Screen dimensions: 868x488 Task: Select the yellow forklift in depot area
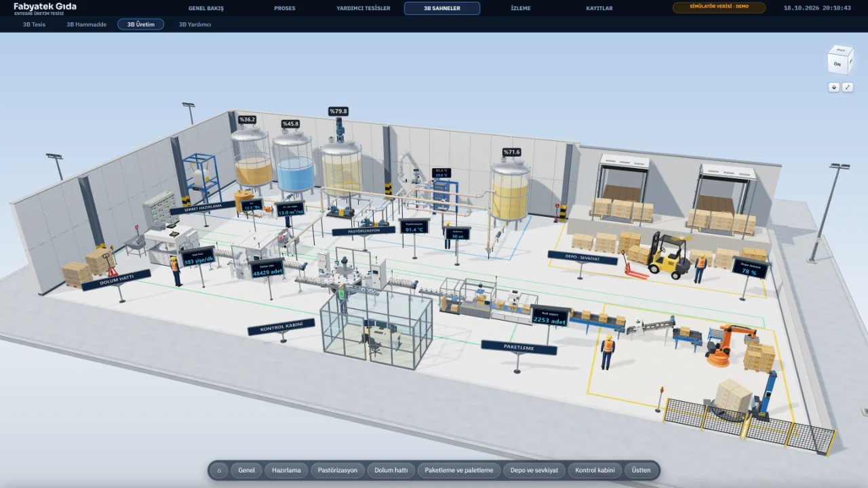[x=667, y=256]
